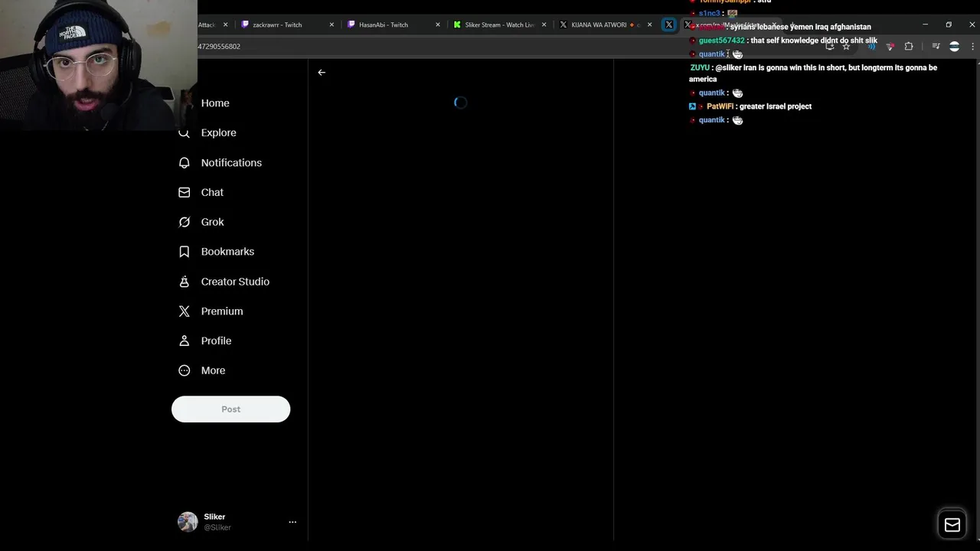Screen dimensions: 980x551
Task: Open account options three-dots menu
Action: (292, 522)
